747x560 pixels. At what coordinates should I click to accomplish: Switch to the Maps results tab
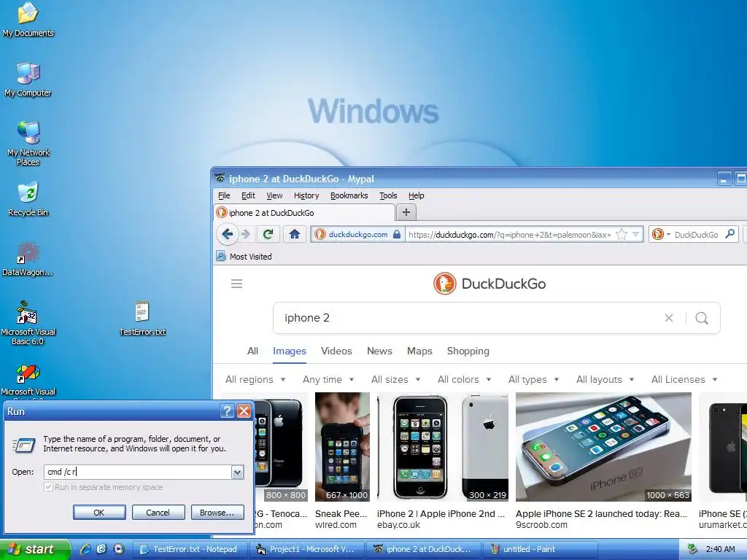point(419,351)
